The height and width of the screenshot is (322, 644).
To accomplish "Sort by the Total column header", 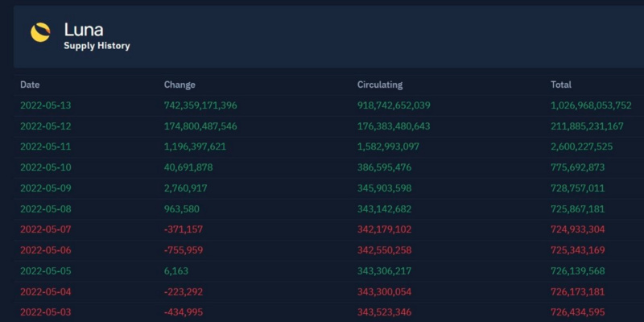I will [561, 85].
